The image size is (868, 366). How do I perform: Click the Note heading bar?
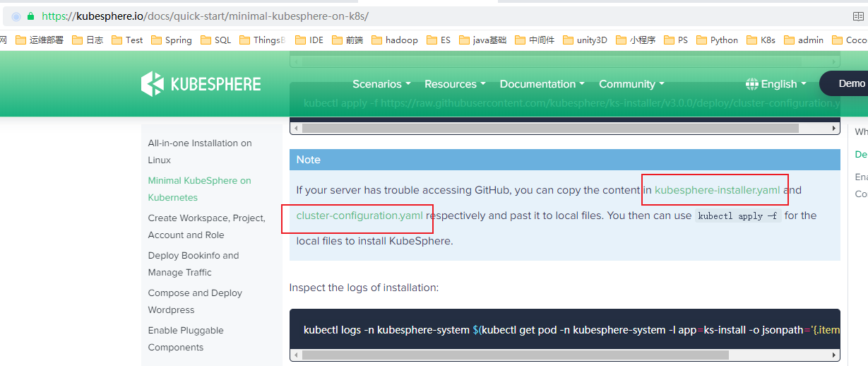point(565,160)
